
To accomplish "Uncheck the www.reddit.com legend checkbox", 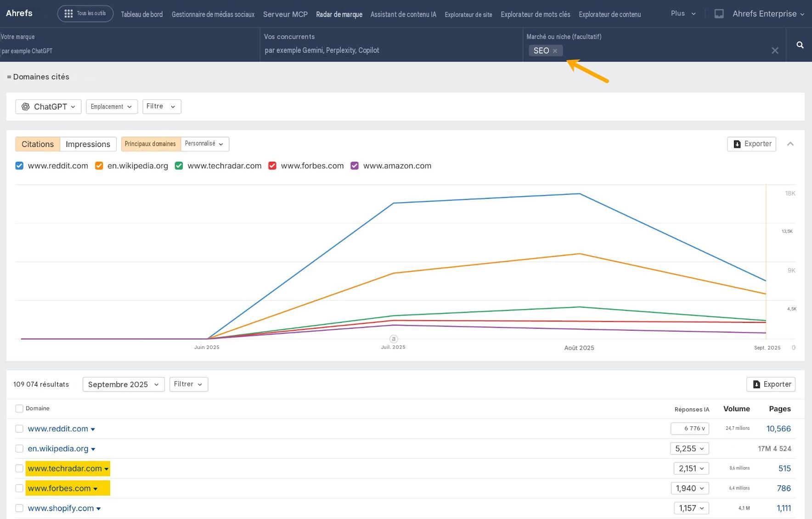I will pyautogui.click(x=19, y=166).
